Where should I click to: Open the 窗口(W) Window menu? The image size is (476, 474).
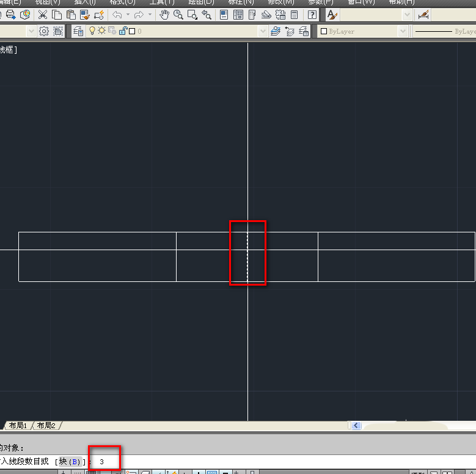point(361,2)
